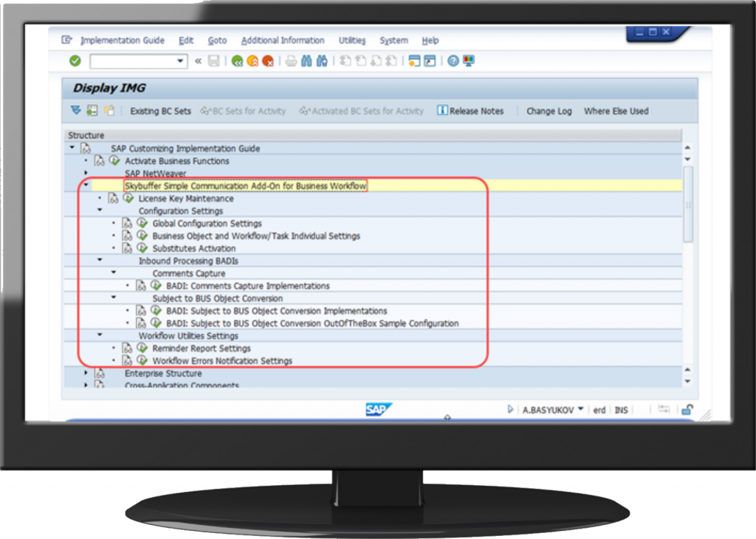Image resolution: width=756 pixels, height=539 pixels.
Task: Select BADI: Subject to BUS Object Conversion OutOfTheBox Sample Configuration
Action: tap(312, 323)
